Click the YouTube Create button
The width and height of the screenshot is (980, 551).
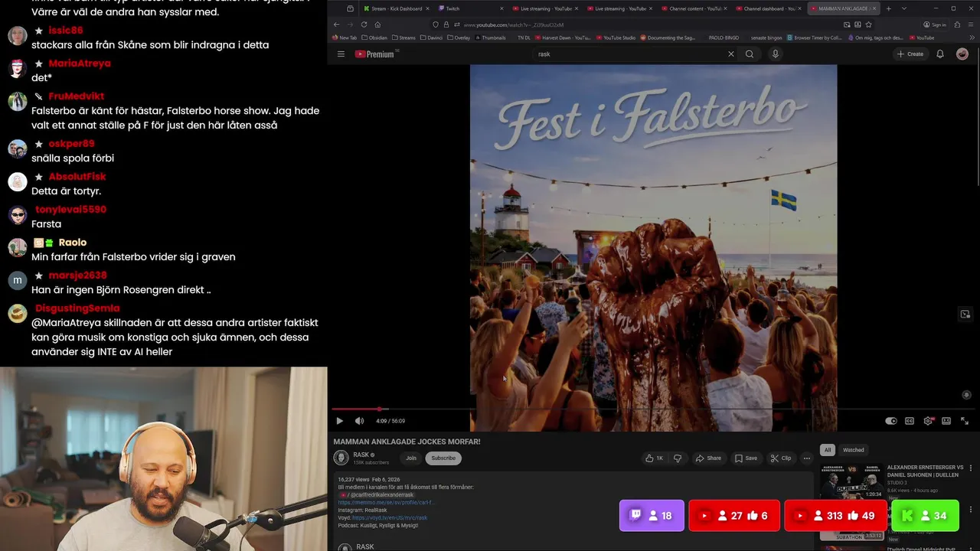coord(910,54)
